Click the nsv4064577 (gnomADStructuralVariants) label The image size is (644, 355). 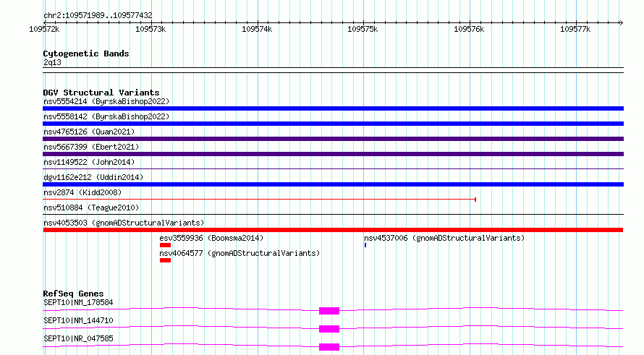point(240,253)
